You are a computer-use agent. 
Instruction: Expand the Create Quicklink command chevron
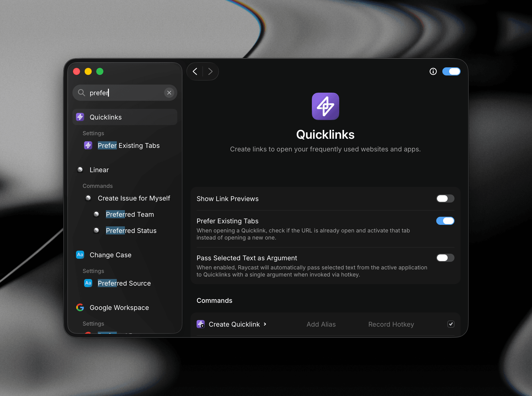[x=265, y=324]
